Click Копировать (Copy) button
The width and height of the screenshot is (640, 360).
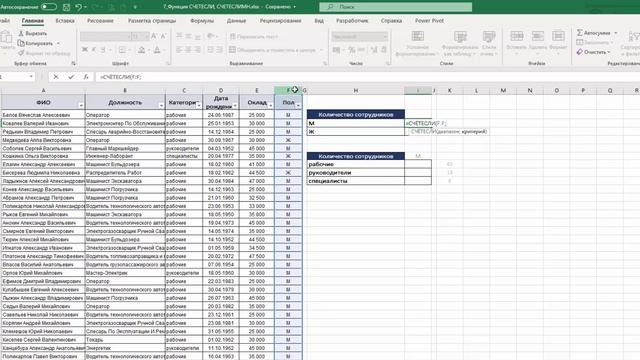click(x=36, y=43)
